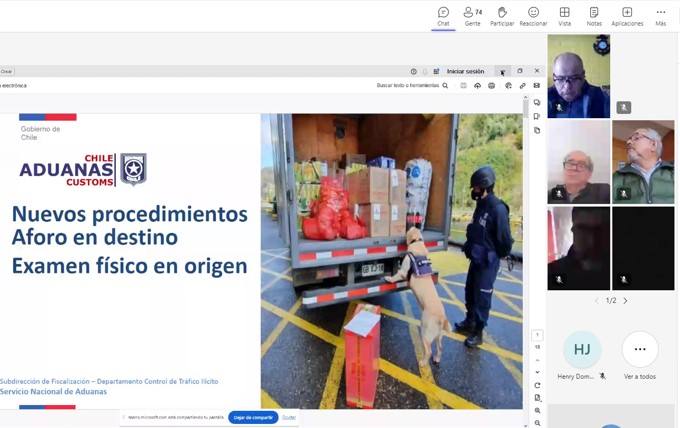The width and height of the screenshot is (680, 428).
Task: Open the Chat panel in Teams
Action: pyautogui.click(x=443, y=16)
